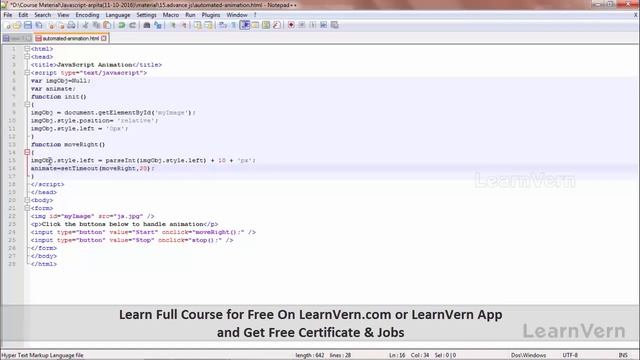640x360 pixels.
Task: Run macro multiple times icon
Action: click(x=323, y=25)
